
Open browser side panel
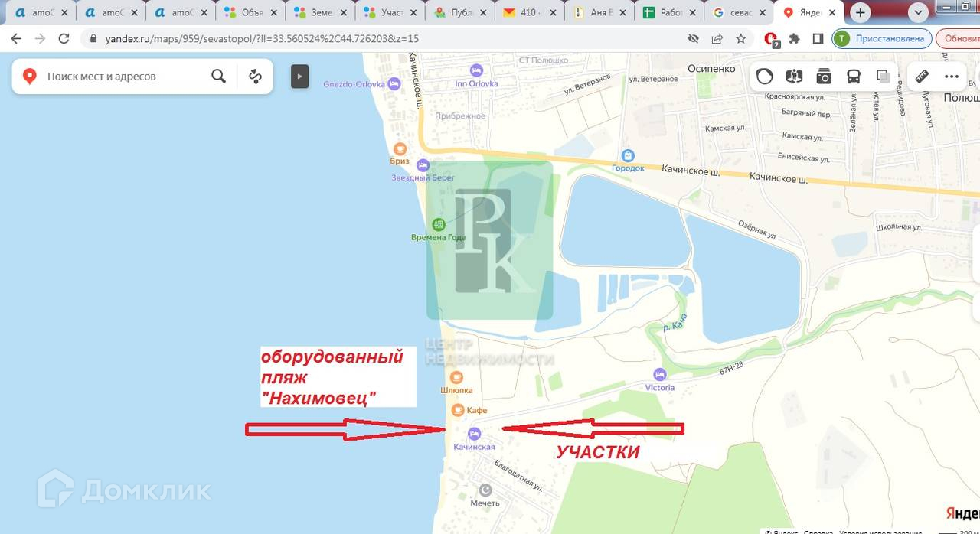818,38
